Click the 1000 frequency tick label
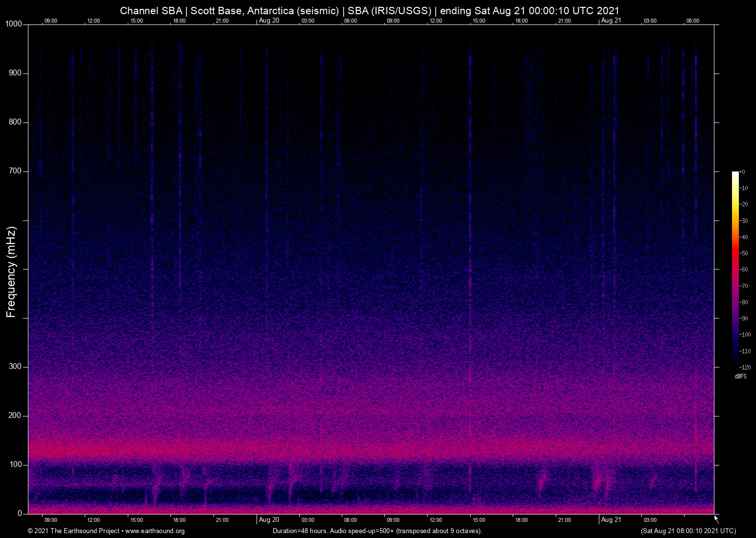756x538 pixels. [15, 23]
